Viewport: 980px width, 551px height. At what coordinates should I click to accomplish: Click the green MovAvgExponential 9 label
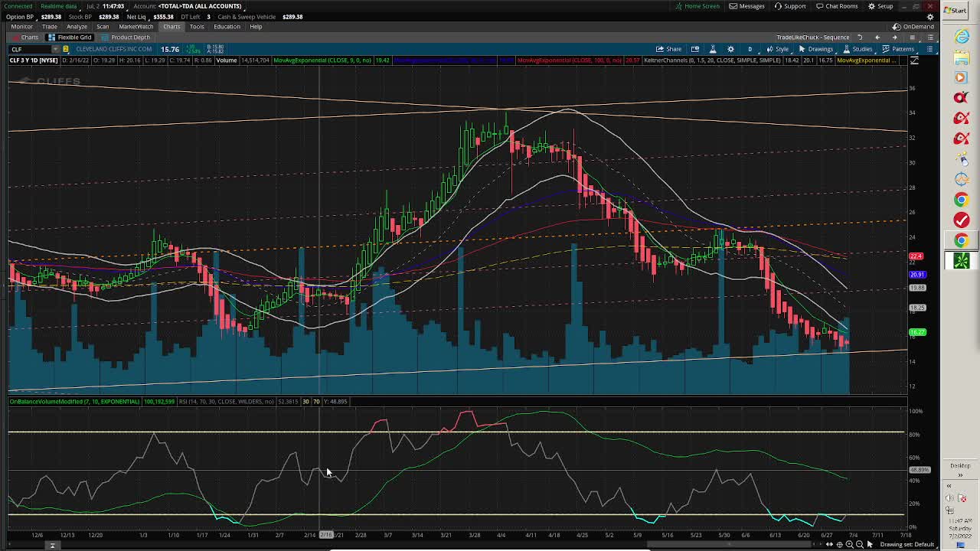322,60
